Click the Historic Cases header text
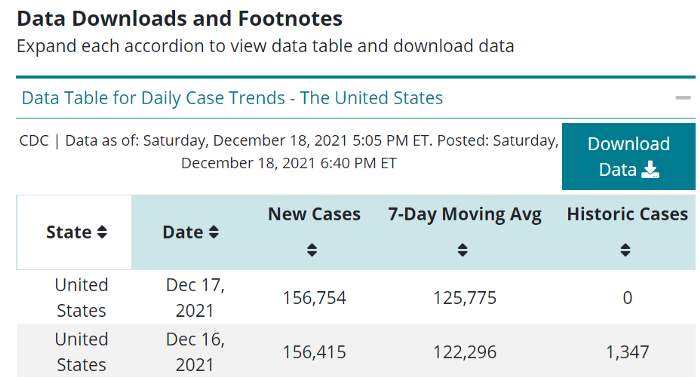700x377 pixels. pos(627,214)
